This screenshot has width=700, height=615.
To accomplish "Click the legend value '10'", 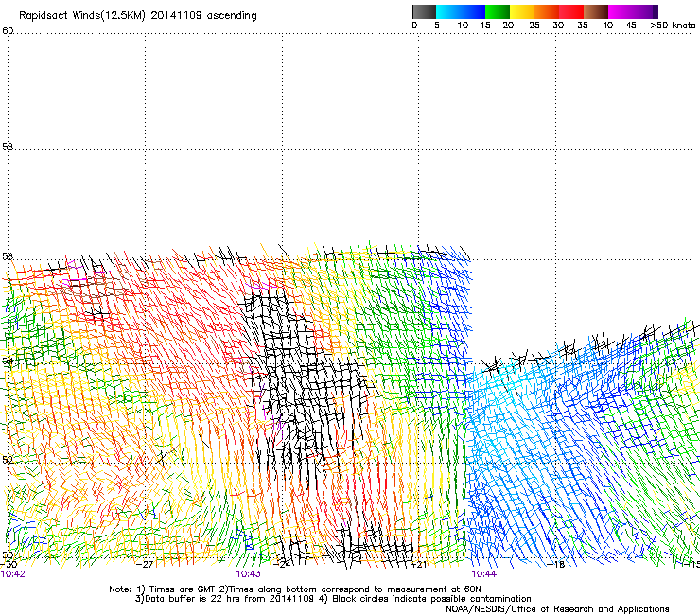I will [463, 26].
